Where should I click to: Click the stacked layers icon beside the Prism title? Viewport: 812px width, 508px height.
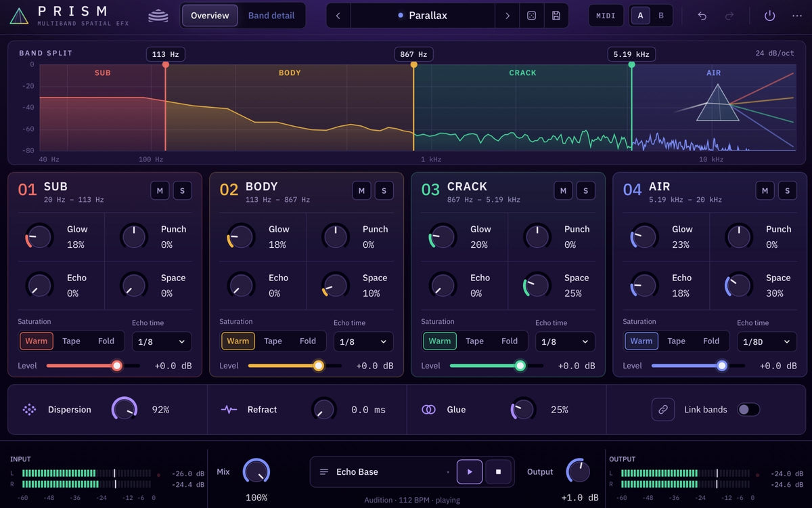[x=158, y=16]
